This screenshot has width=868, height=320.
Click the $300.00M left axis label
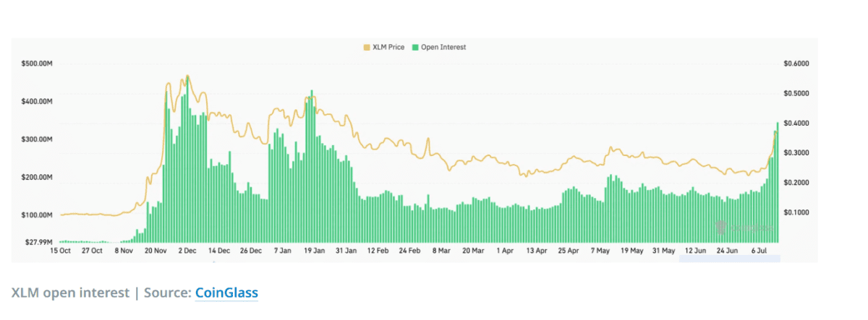pyautogui.click(x=36, y=139)
